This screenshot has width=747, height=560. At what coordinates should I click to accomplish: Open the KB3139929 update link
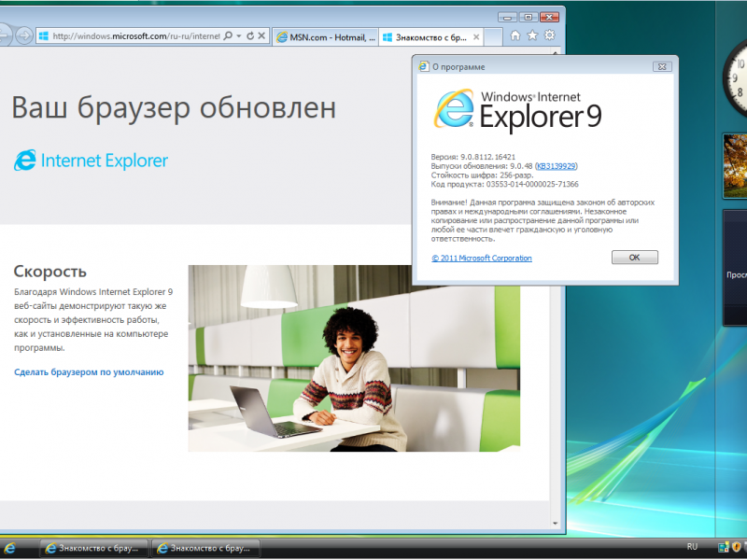pos(556,166)
